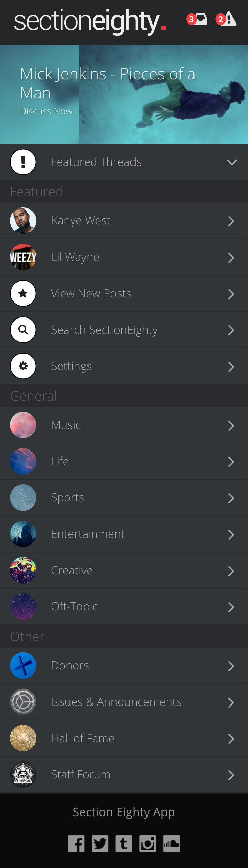
Task: Open the Instagram icon in footer
Action: coord(148,843)
